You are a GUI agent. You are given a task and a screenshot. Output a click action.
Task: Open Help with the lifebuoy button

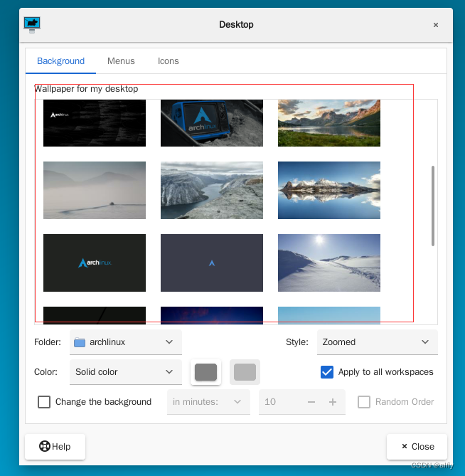55,446
